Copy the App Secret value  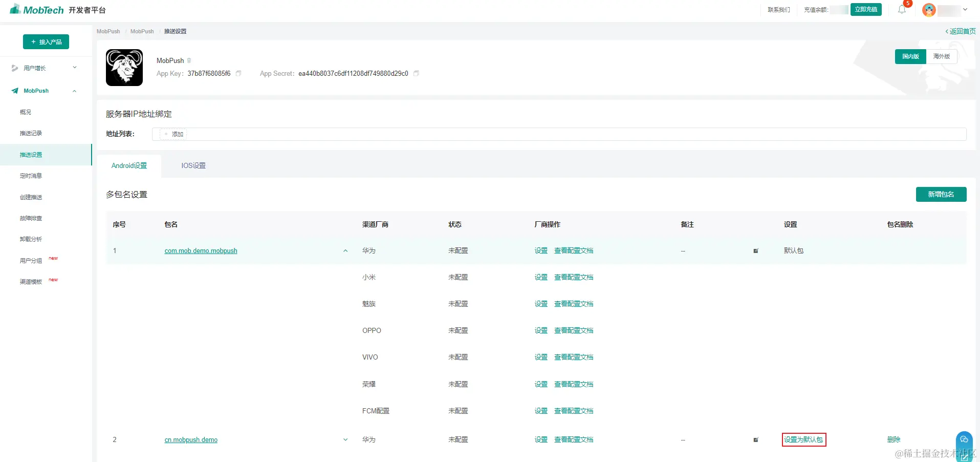click(417, 74)
